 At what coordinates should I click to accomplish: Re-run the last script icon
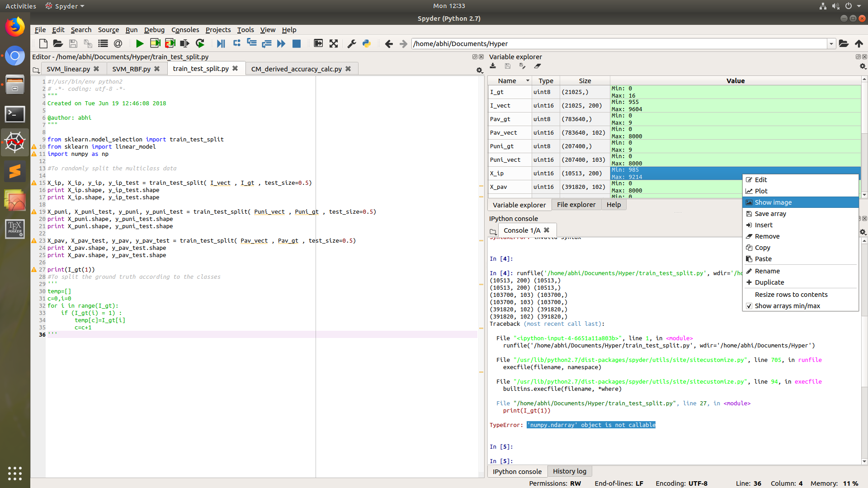pyautogui.click(x=200, y=44)
